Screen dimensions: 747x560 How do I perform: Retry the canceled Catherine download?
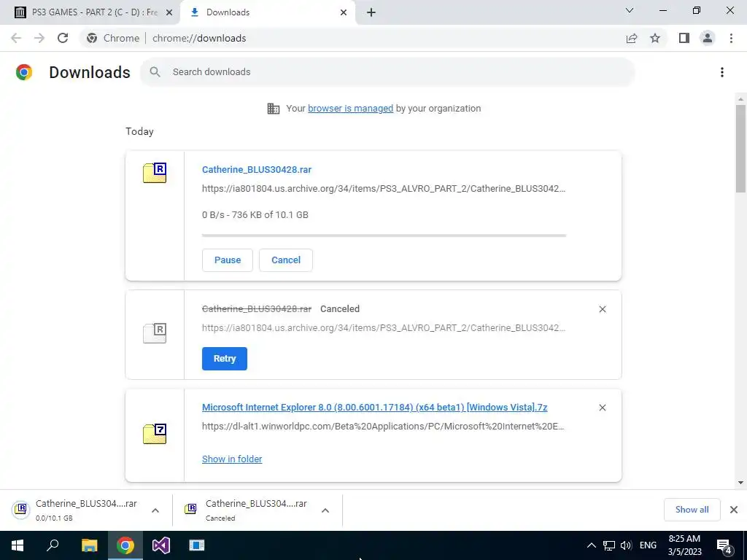[225, 359]
